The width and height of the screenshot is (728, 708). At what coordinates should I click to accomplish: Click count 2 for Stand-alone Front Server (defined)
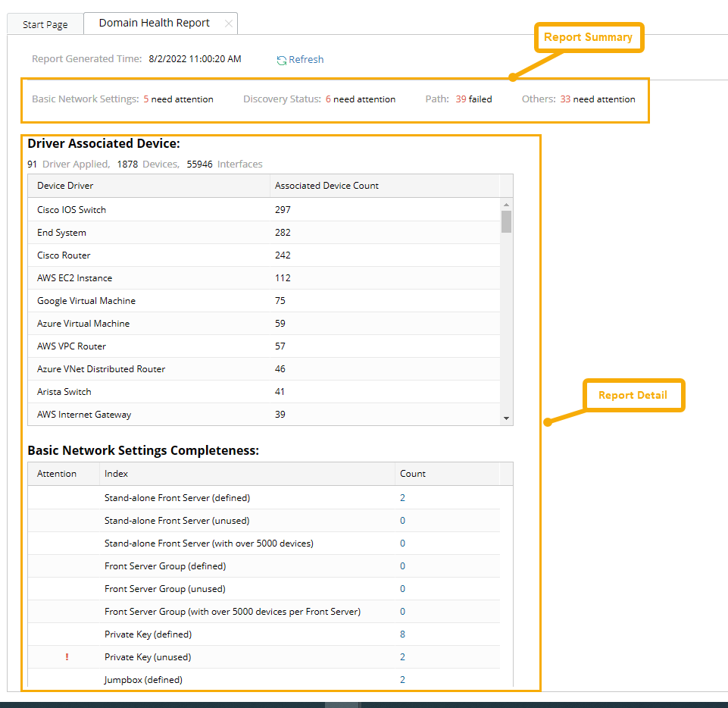pos(402,497)
